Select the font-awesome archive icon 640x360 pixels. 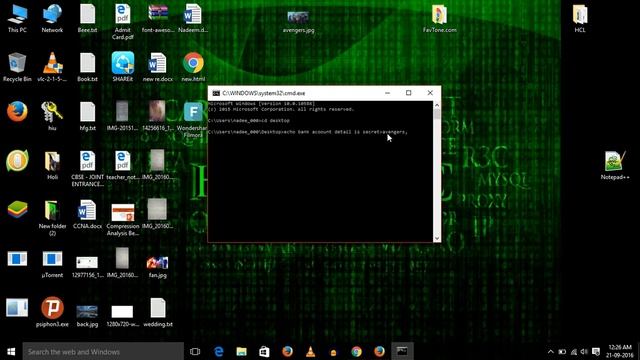[158, 19]
